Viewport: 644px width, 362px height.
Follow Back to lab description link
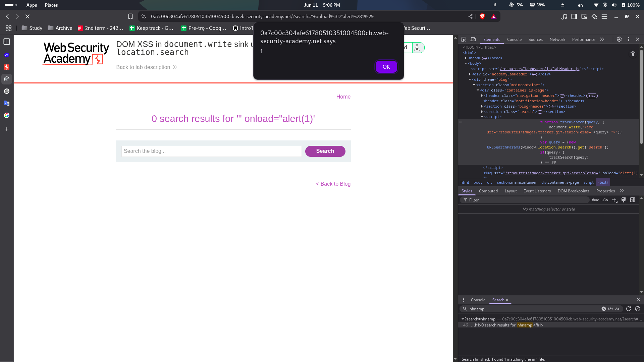tap(147, 67)
